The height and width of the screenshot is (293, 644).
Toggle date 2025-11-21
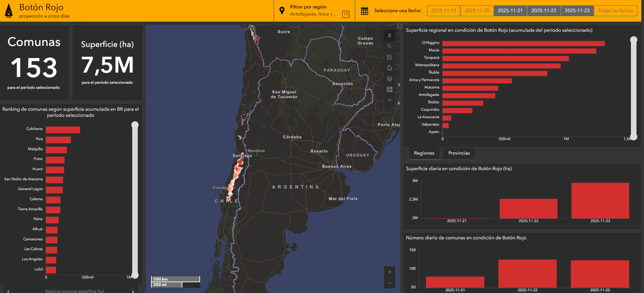[x=510, y=11]
